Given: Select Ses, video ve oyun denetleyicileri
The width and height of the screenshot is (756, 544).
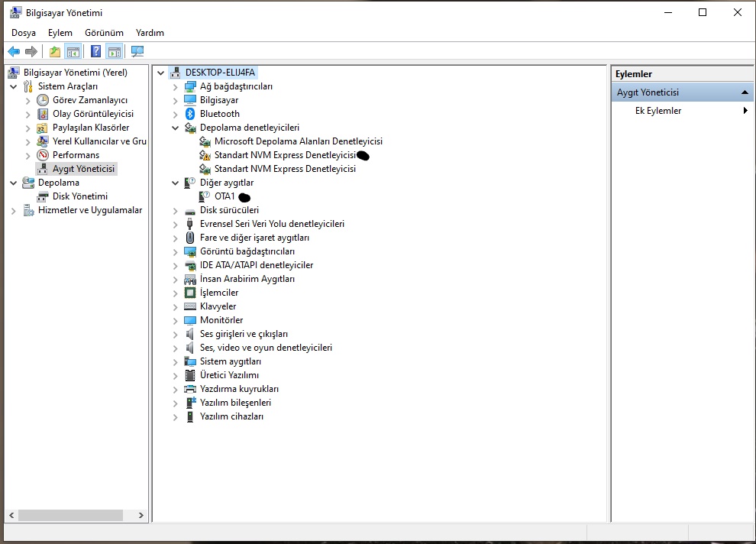Looking at the screenshot, I should click(267, 348).
